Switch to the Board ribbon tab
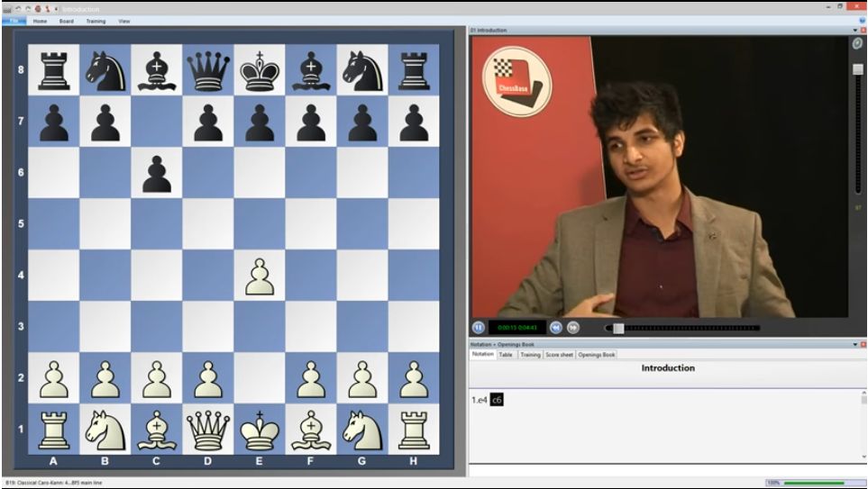868x489 pixels. [67, 21]
